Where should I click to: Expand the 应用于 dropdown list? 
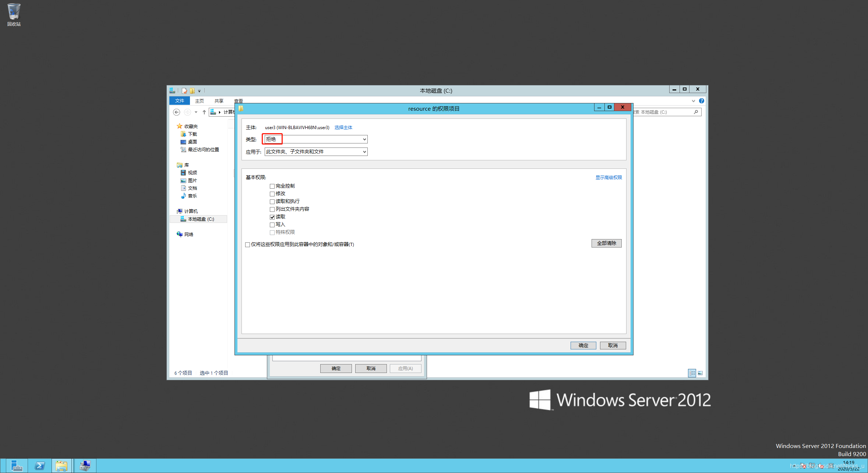316,152
